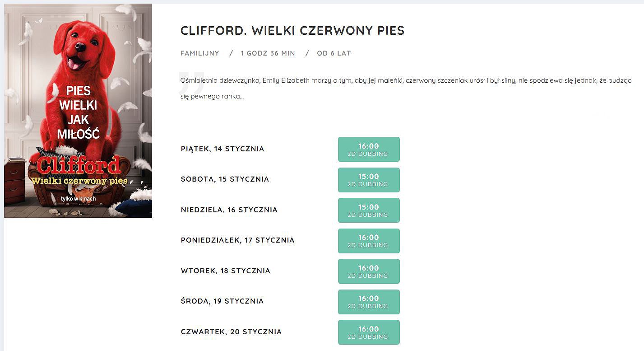The image size is (644, 351).
Task: Click the 1 godz 36 min duration text
Action: click(268, 53)
